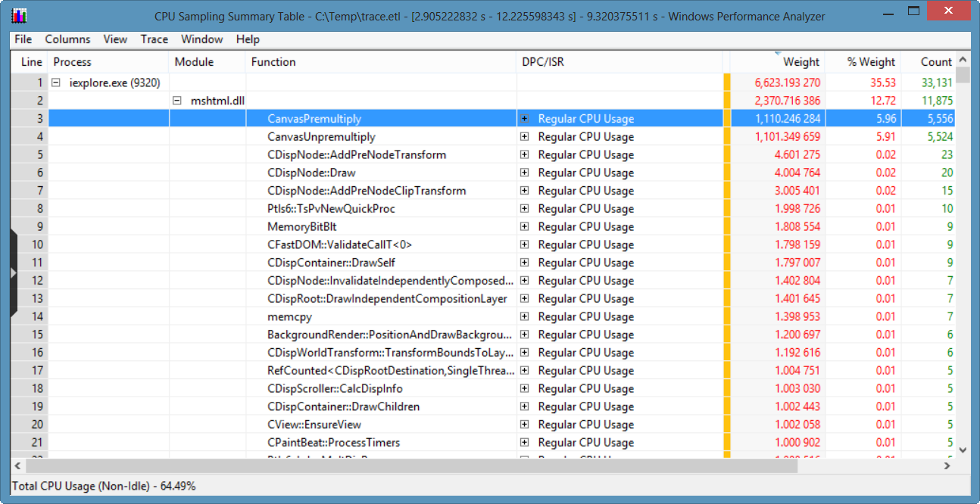Viewport: 980px width, 504px height.
Task: Sort by the Line column header
Action: coord(30,62)
